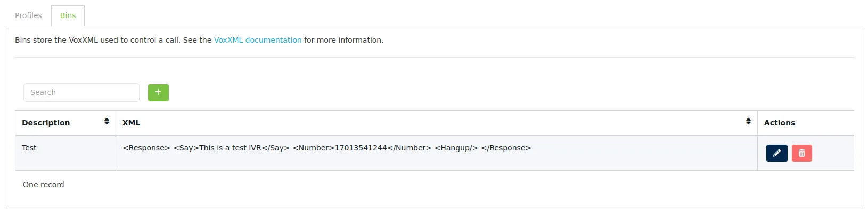Select the Test description cell
868x215 pixels.
pyautogui.click(x=65, y=153)
